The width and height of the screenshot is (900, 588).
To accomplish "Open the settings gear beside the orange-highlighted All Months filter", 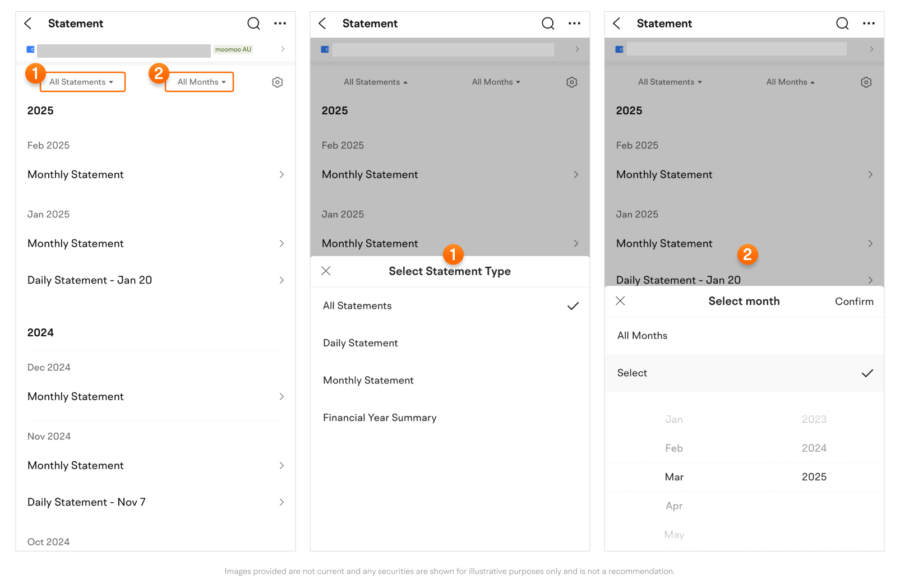I will coord(277,82).
